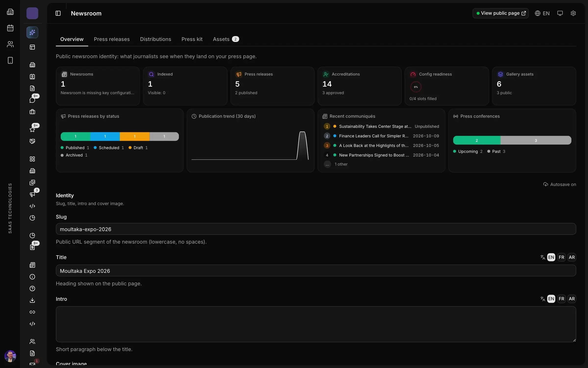Switch to the Press releases tab

point(112,39)
